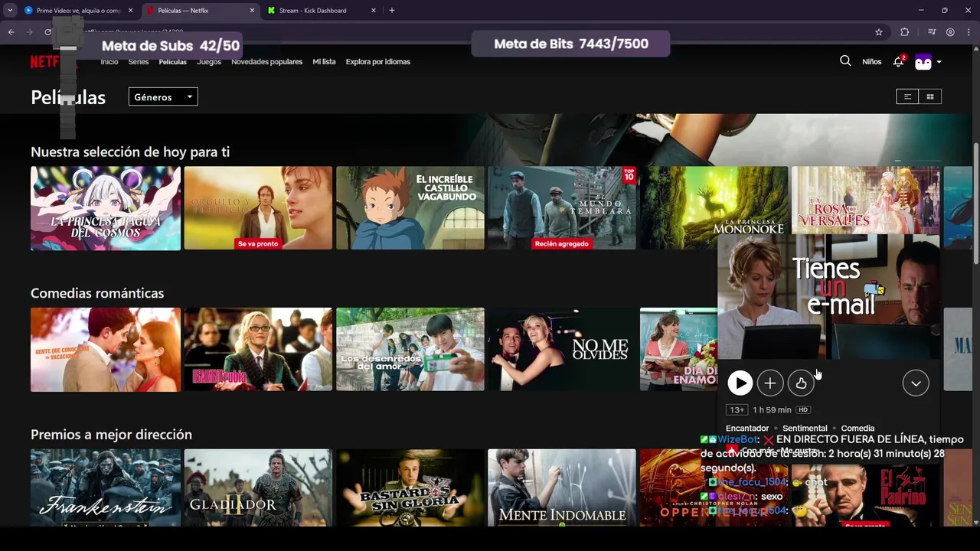The image size is (980, 551).
Task: Open Legalmente rubia thumbnail
Action: (x=258, y=349)
